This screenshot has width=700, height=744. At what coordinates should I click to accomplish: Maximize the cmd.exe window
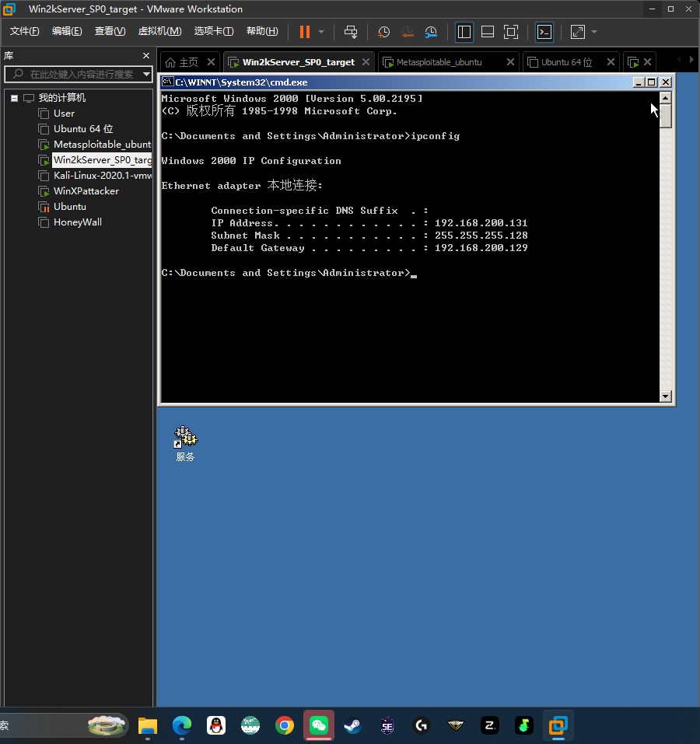(652, 82)
